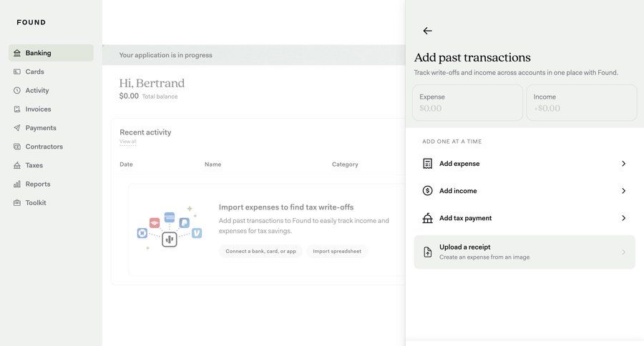644x346 pixels.
Task: Click the 'ADD ONE AT A TIME' label
Action: click(452, 142)
